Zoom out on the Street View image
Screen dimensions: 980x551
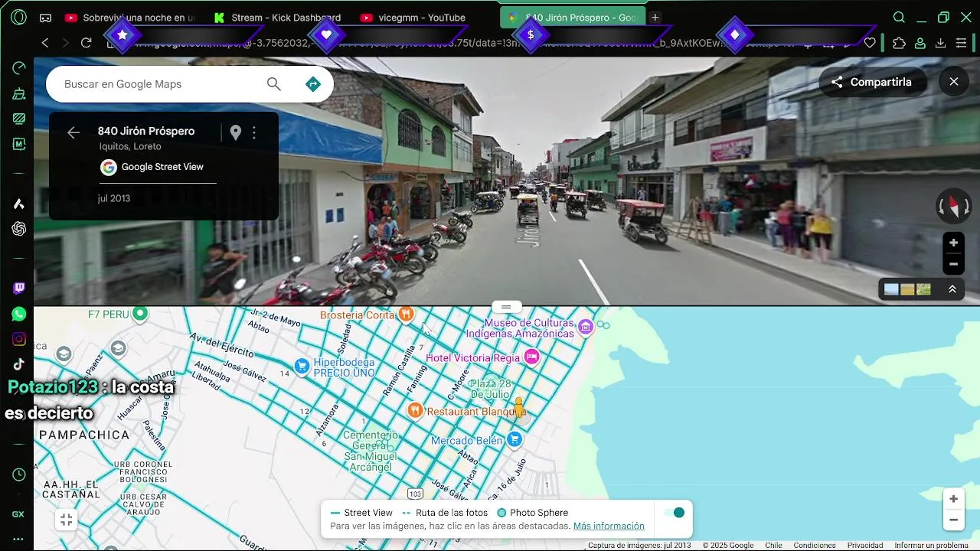click(953, 264)
